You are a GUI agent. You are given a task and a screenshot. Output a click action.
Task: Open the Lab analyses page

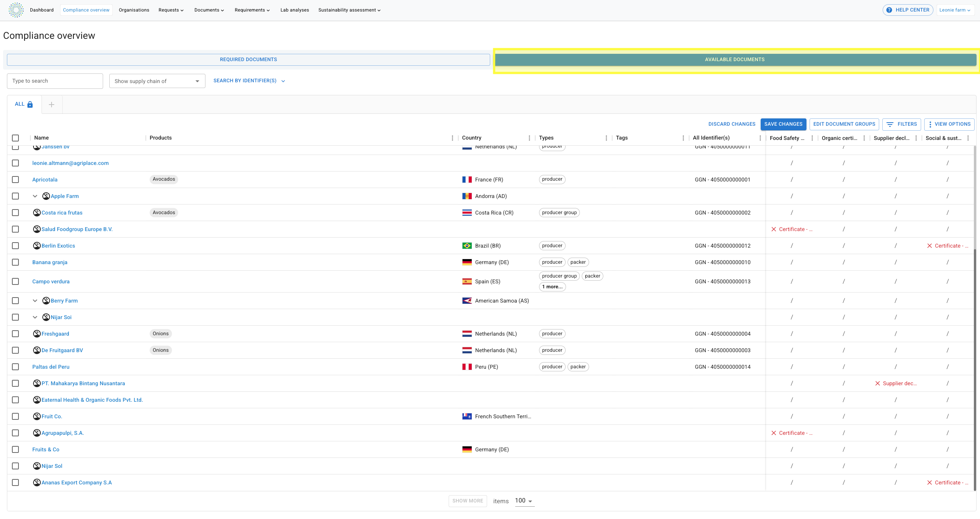point(295,10)
